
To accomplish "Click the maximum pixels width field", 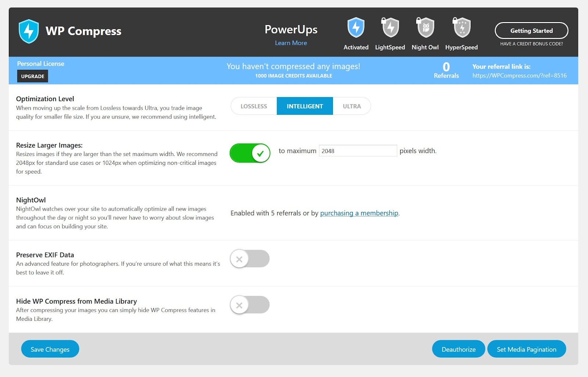I will (x=358, y=151).
